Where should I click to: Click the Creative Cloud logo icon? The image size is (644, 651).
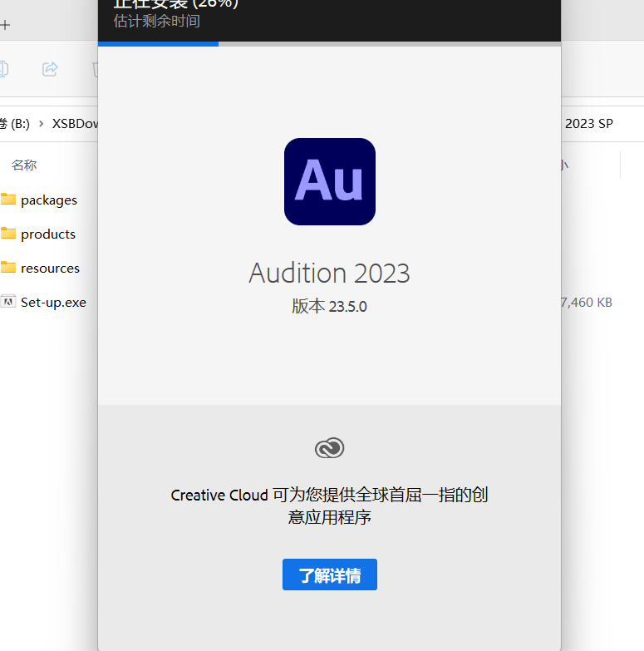[329, 448]
